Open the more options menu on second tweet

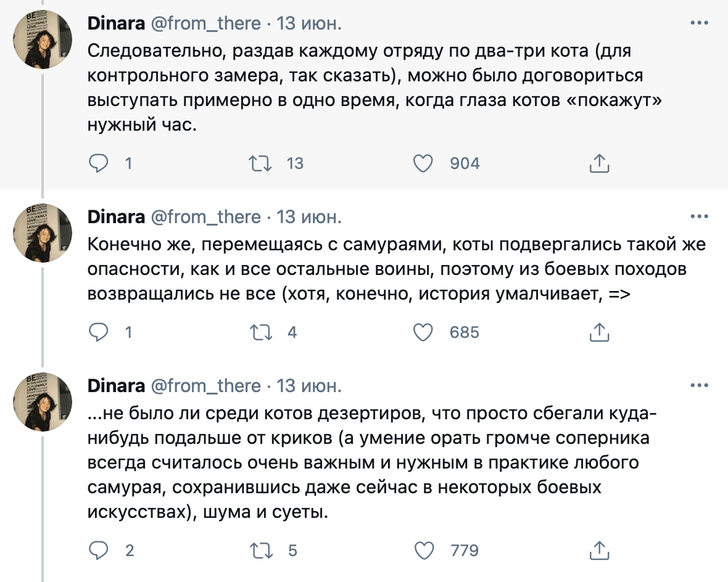pyautogui.click(x=699, y=216)
